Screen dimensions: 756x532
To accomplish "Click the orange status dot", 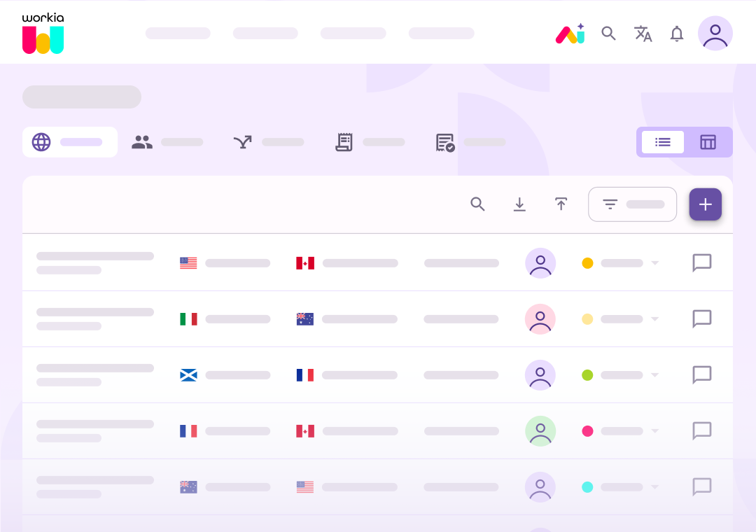I will tap(587, 263).
